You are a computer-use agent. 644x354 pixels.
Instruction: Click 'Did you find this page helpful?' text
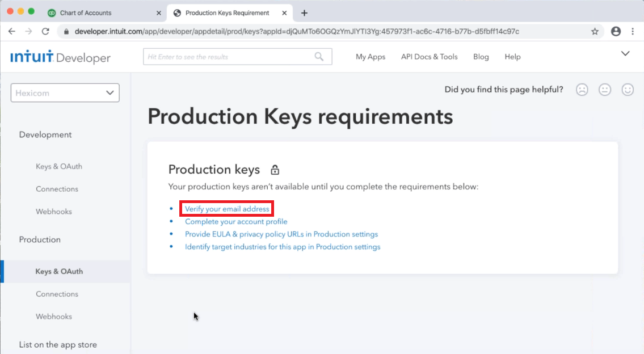504,90
